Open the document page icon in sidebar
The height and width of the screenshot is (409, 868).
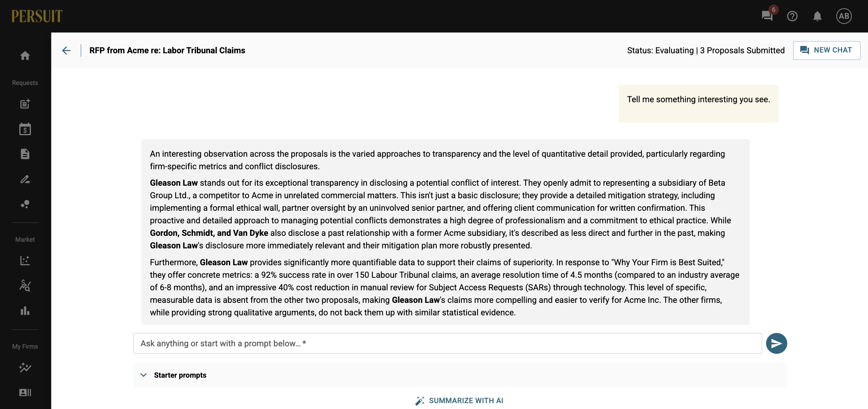coord(25,154)
